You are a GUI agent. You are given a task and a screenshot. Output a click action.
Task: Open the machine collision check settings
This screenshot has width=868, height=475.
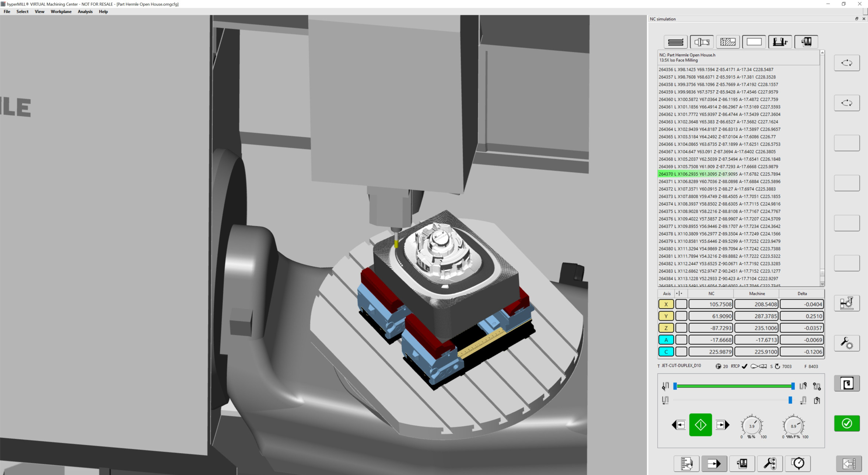(847, 303)
